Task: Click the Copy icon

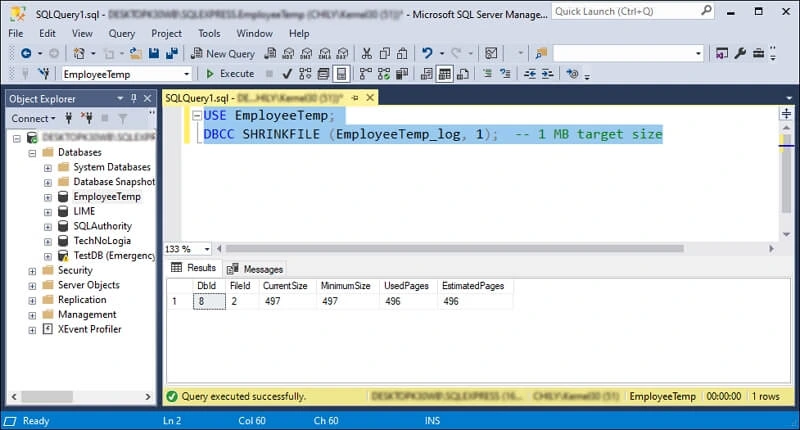Action: click(x=385, y=53)
